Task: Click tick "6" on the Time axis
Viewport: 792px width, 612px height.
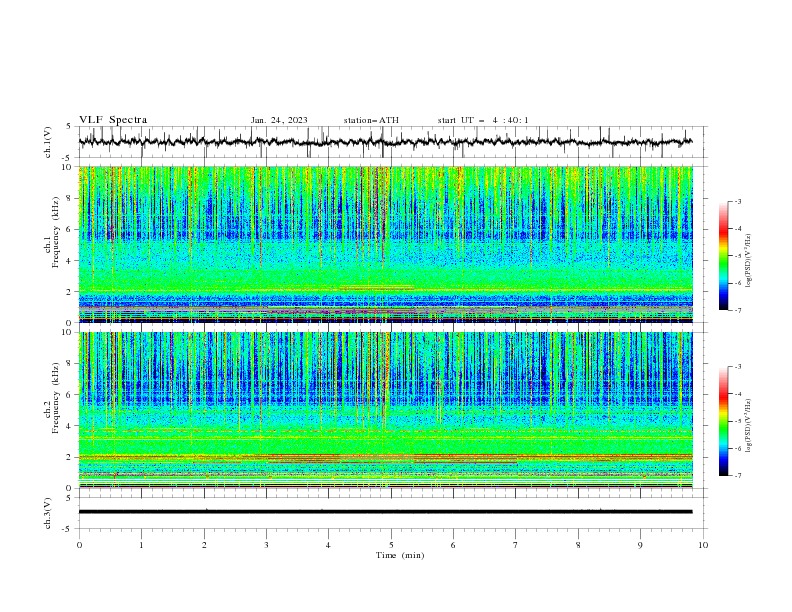Action: (x=453, y=545)
